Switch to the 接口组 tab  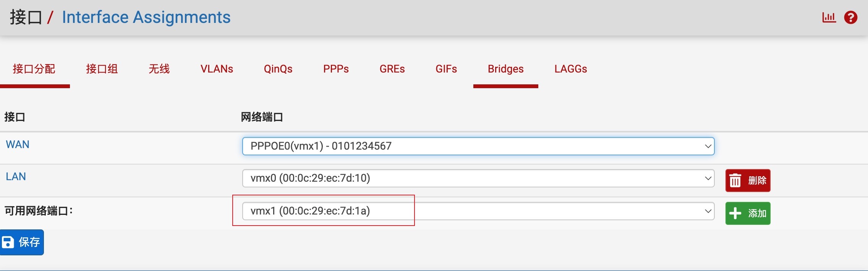click(x=102, y=69)
